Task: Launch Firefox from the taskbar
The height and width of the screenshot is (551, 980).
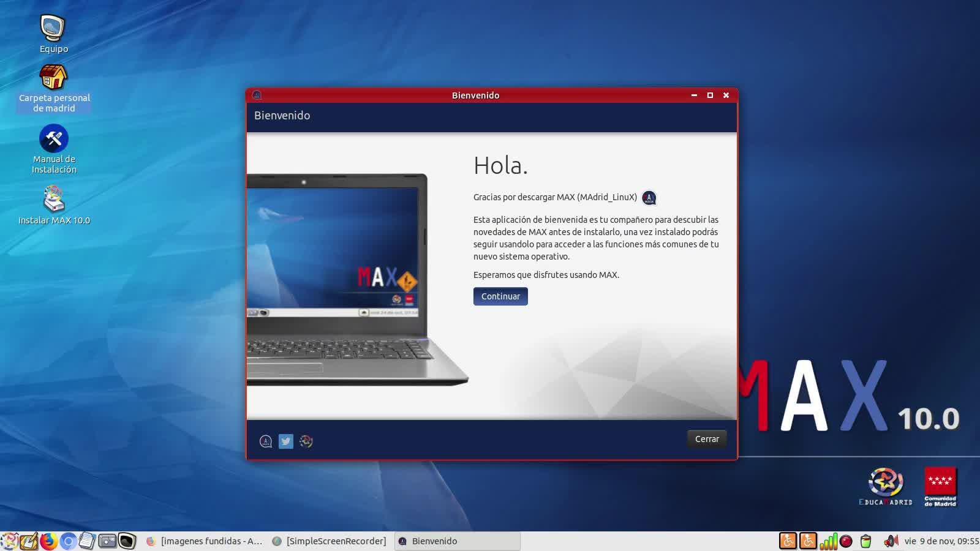Action: tap(48, 541)
